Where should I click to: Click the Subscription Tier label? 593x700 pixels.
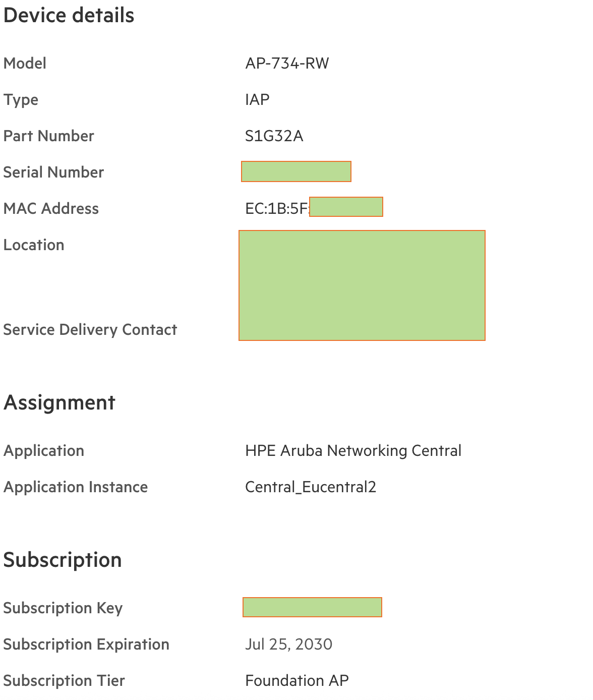(x=64, y=681)
